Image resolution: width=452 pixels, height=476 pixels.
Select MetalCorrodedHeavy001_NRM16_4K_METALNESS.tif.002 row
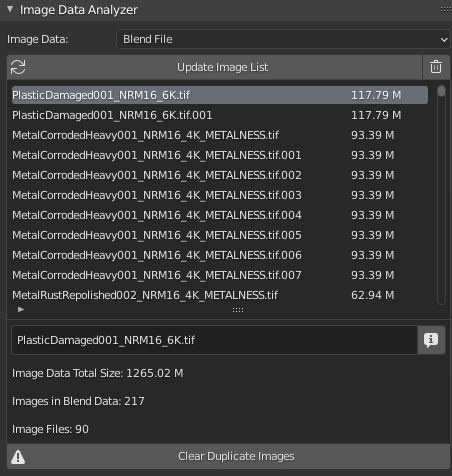[220, 175]
